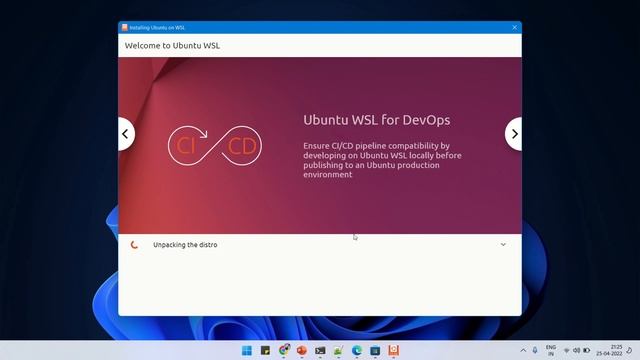Open the Sticky Notes taskbar icon

(265, 350)
